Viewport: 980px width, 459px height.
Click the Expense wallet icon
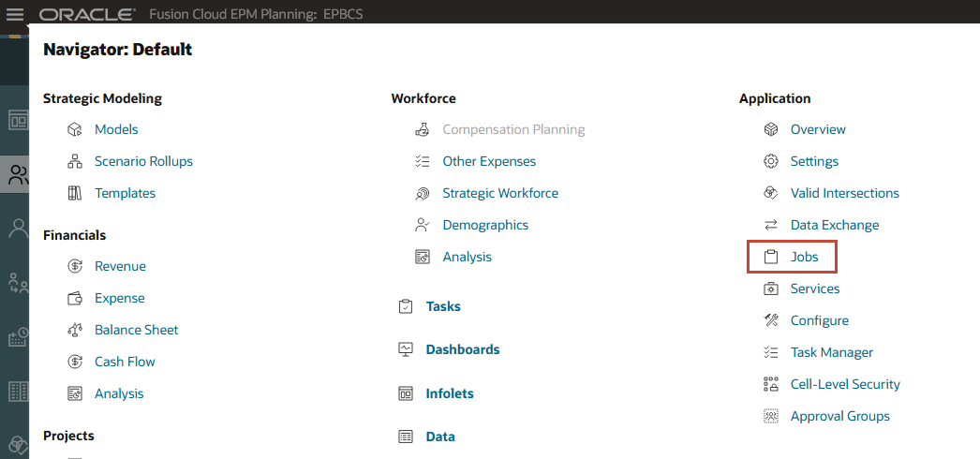[x=76, y=299]
